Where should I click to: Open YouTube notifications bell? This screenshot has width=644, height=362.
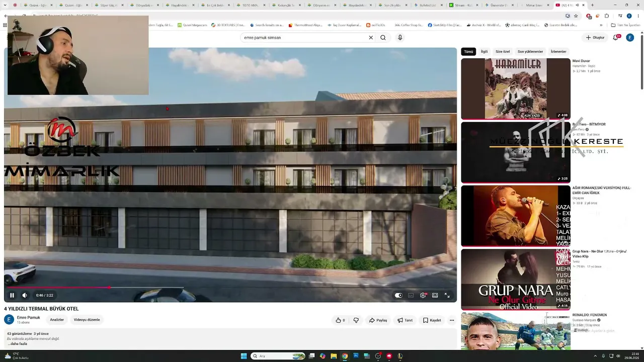(x=615, y=38)
